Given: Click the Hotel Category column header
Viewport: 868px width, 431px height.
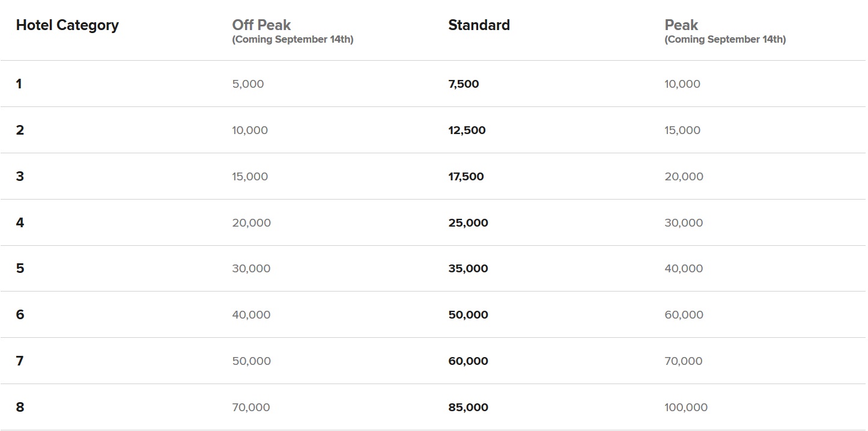Looking at the screenshot, I should click(67, 25).
